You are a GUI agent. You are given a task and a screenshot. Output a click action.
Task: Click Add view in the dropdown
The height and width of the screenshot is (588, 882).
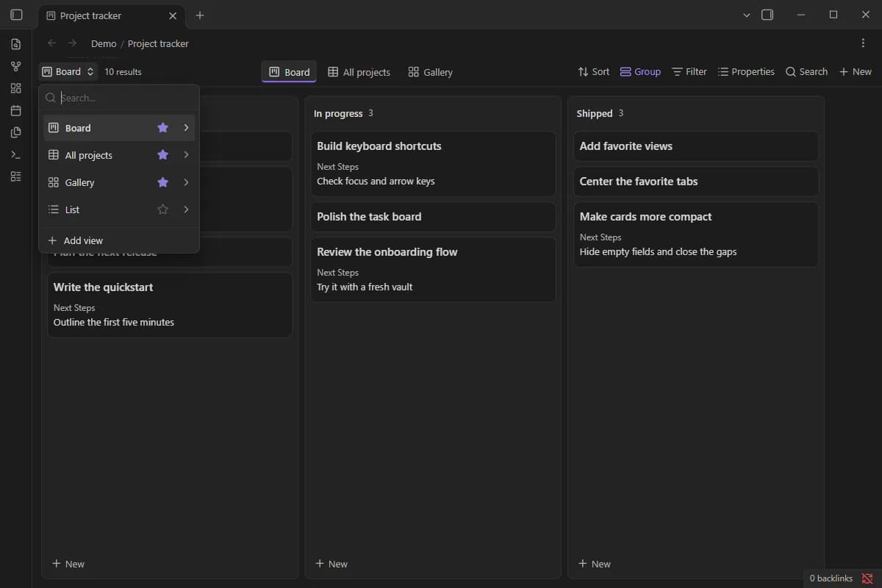coord(119,240)
